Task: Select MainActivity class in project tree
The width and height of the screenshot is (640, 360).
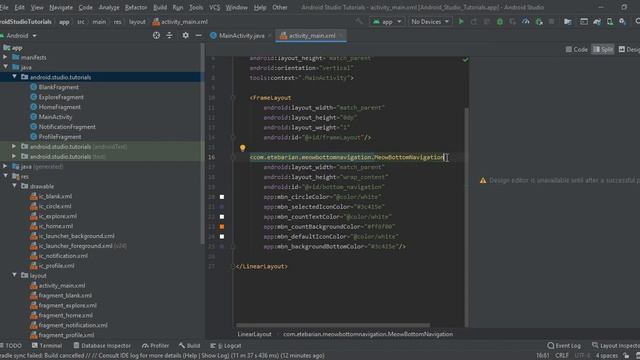Action: click(55, 117)
